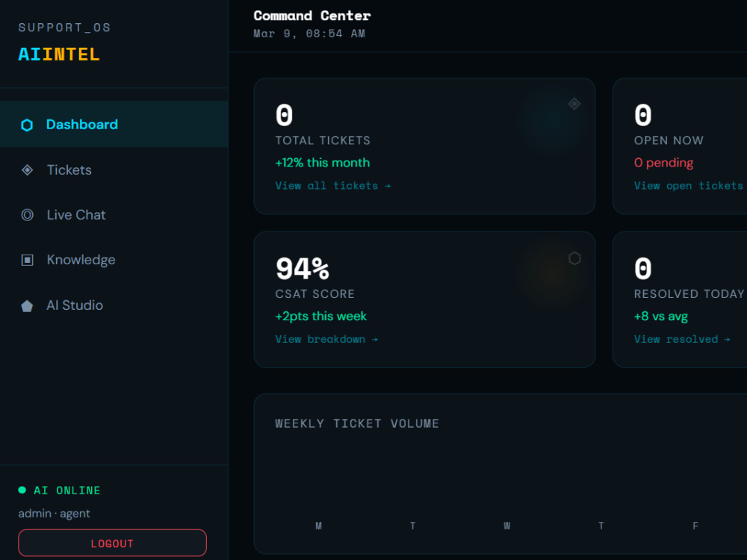Click the Tickets diamond icon in sidebar

click(x=27, y=170)
